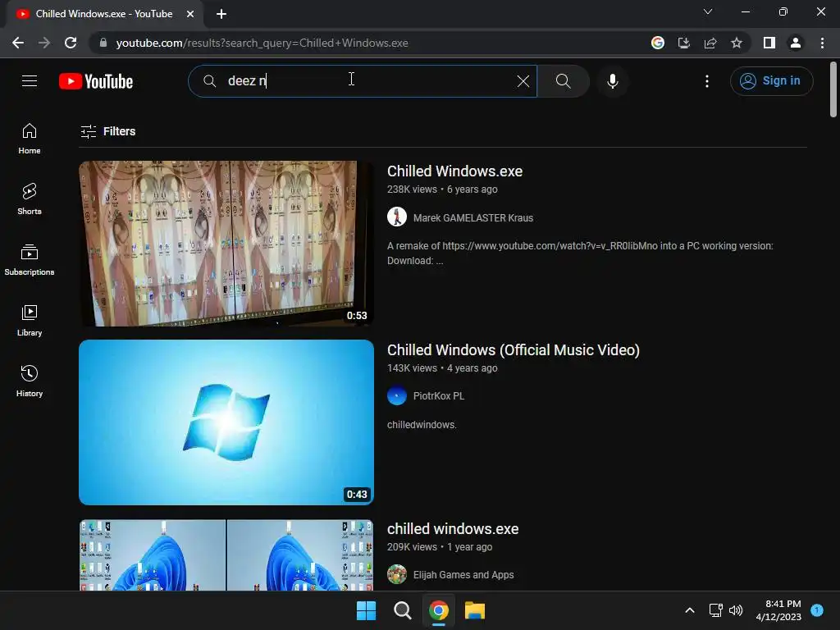Image resolution: width=840 pixels, height=630 pixels.
Task: Click '238K views • 6 years ago' text
Action: point(442,189)
